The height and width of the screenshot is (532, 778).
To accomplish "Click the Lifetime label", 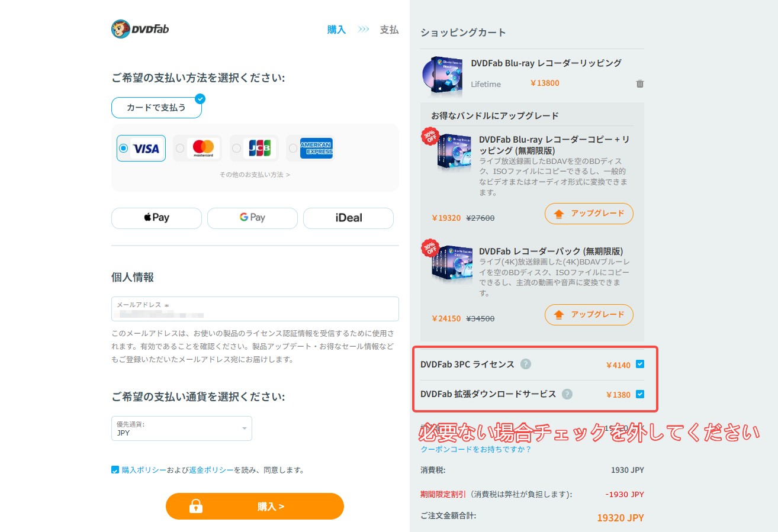I will 486,84.
